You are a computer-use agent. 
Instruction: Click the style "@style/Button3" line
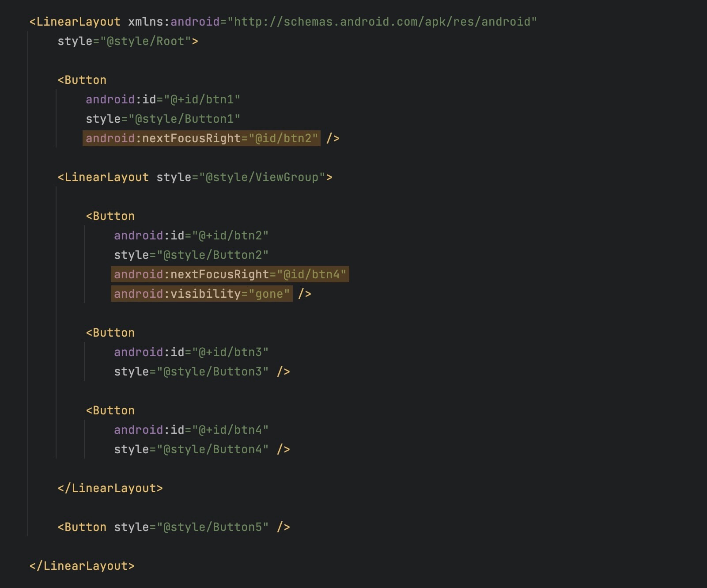pyautogui.click(x=202, y=372)
